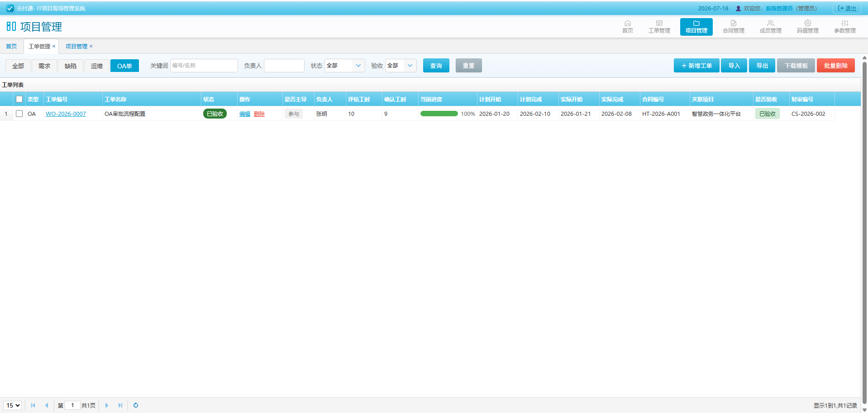Screen dimensions: 868x413
Task: Open 工单管理 icon in top navigation
Action: (x=659, y=23)
